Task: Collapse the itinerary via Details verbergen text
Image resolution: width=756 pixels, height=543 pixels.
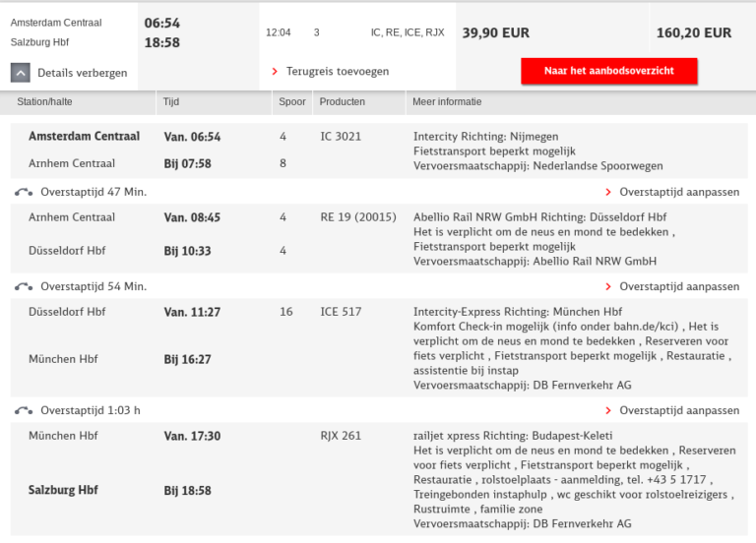Action: point(83,73)
